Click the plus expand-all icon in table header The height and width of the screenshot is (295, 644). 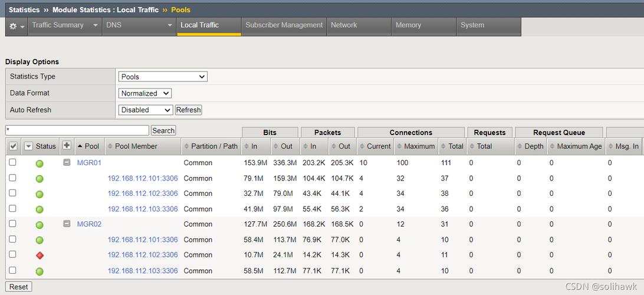point(67,146)
